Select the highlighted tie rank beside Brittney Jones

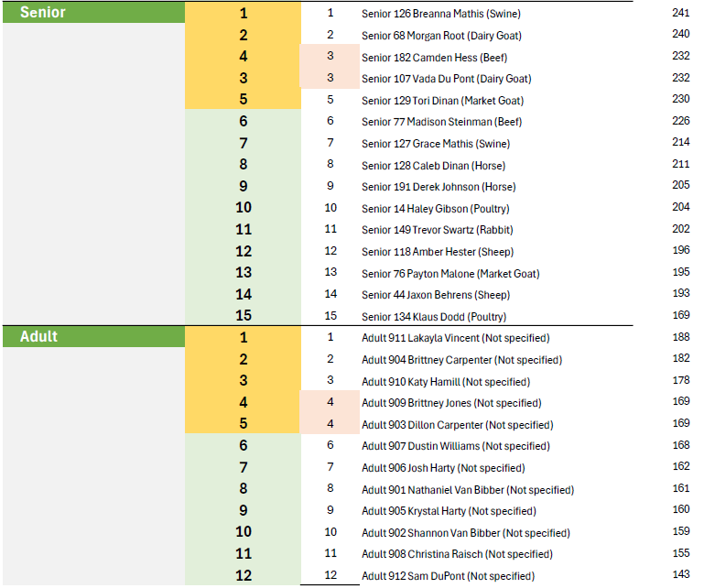point(330,401)
